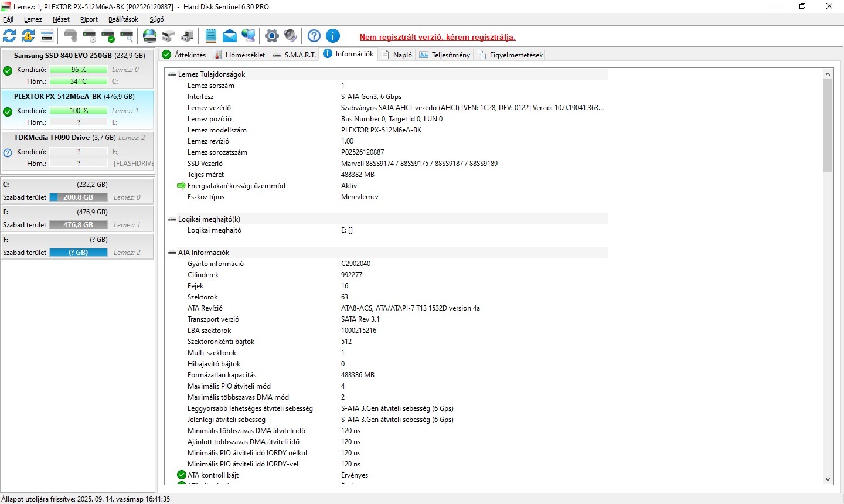The width and height of the screenshot is (844, 504).
Task: Collapse the Lemez Tulajdonságok section
Action: click(x=172, y=74)
